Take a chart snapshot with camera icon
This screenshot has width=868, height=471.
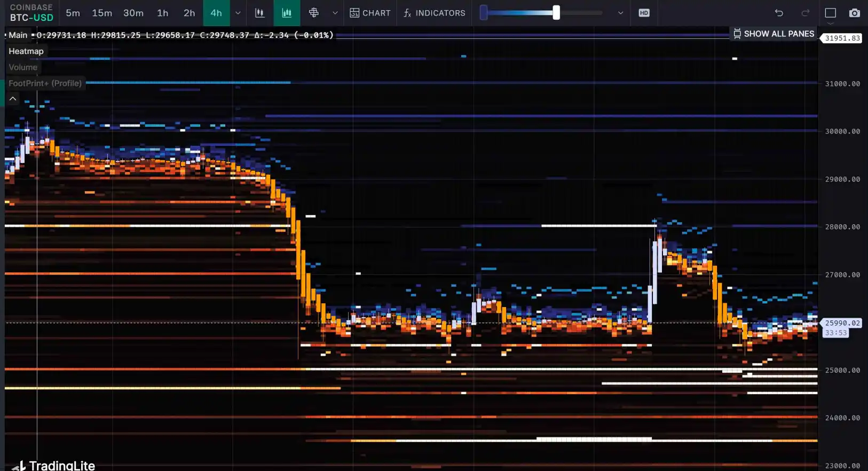[x=855, y=13]
